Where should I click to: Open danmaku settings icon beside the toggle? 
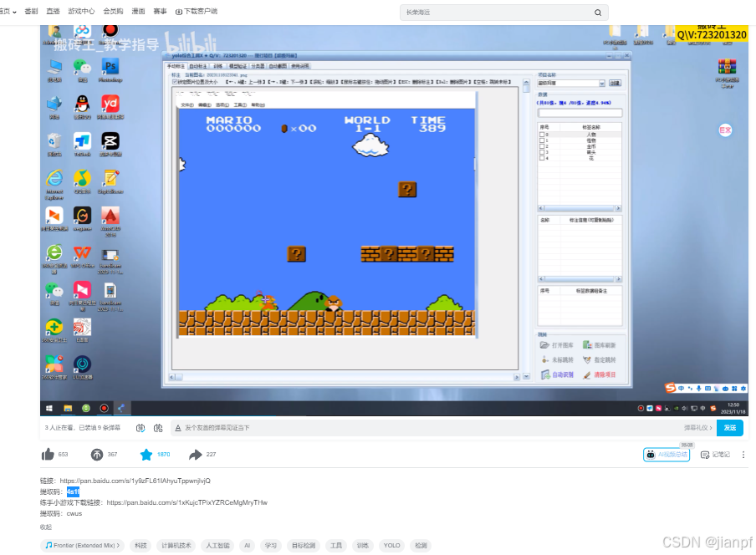[158, 428]
